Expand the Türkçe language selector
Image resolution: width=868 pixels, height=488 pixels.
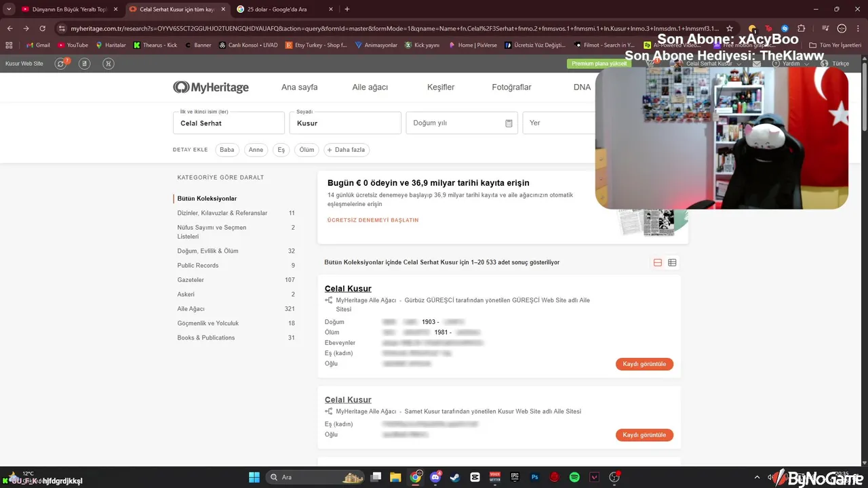(835, 64)
